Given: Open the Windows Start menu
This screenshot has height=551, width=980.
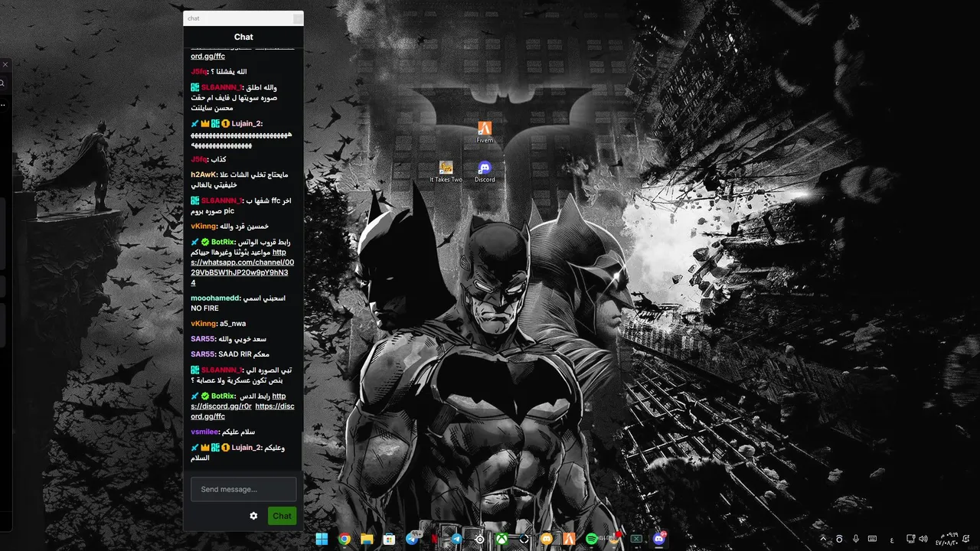Looking at the screenshot, I should (x=322, y=539).
